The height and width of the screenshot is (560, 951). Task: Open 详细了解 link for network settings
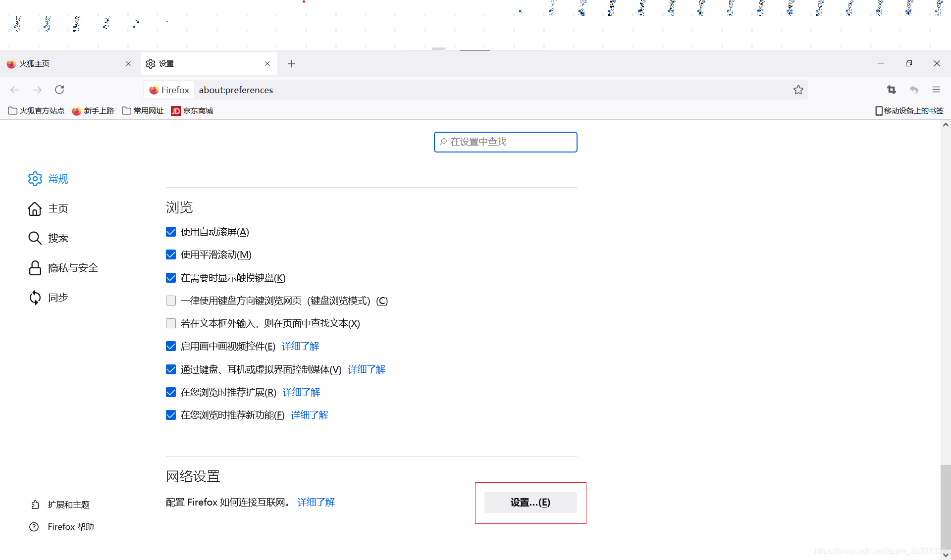pyautogui.click(x=316, y=502)
